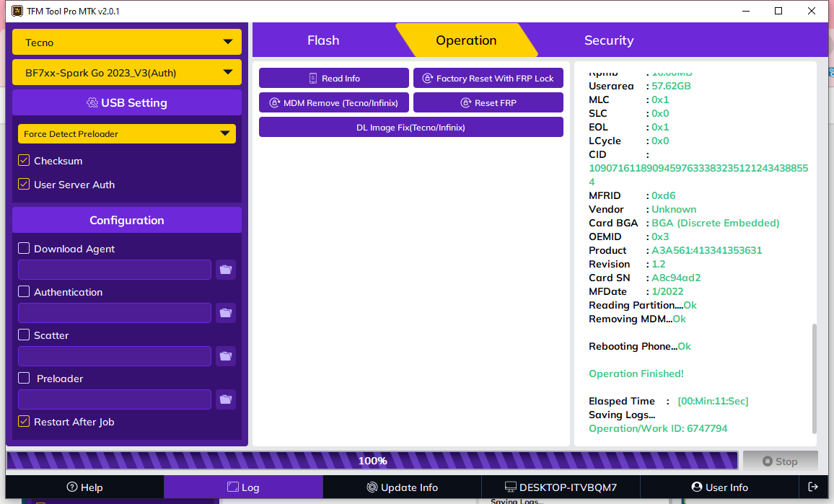Click the Authentication file path field

tap(115, 313)
